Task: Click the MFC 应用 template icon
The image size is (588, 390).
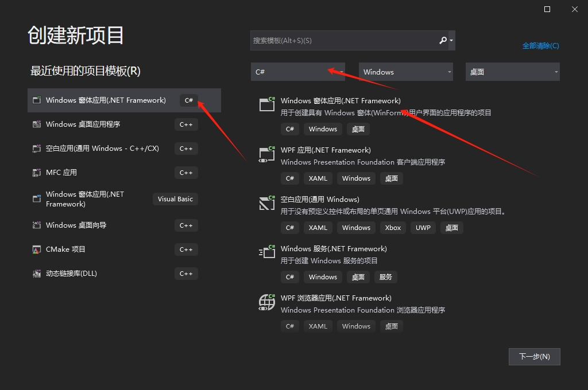Action: pyautogui.click(x=37, y=172)
